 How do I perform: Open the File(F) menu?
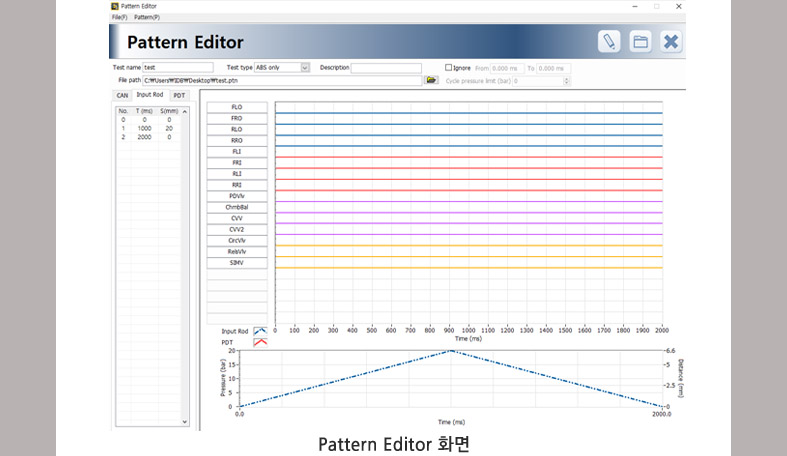pos(119,17)
